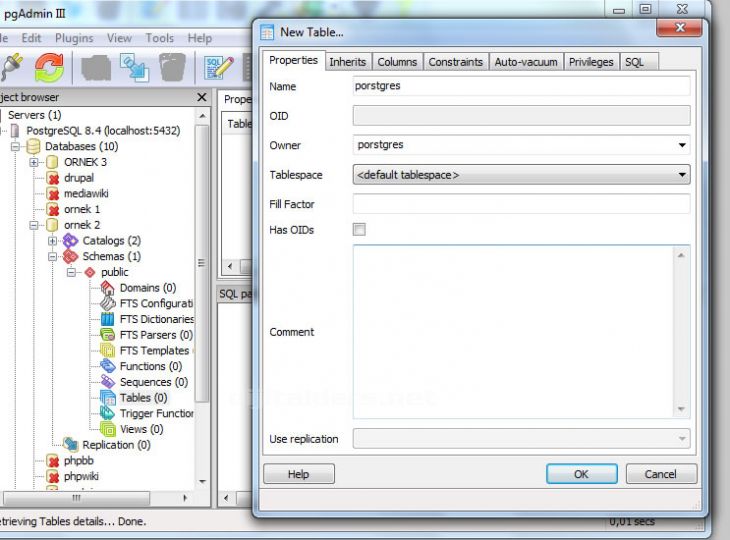
Task: Switch to the Auto-vacuum tab
Action: [x=526, y=62]
